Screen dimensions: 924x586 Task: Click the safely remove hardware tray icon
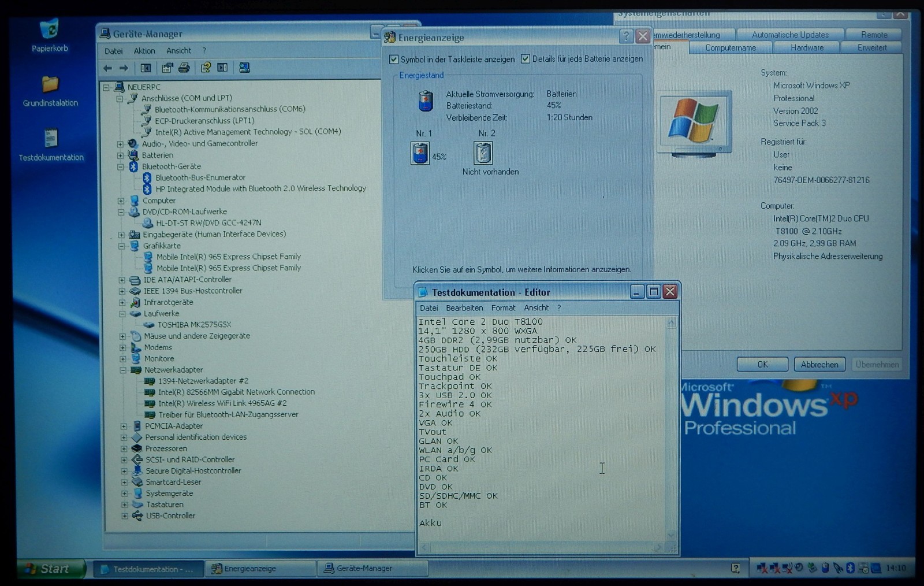coord(812,568)
